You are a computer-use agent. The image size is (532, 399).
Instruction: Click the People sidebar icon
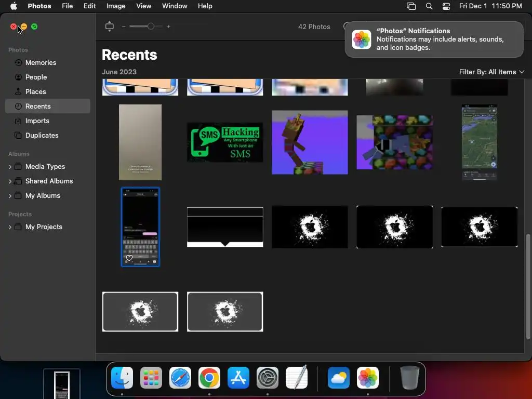18,77
